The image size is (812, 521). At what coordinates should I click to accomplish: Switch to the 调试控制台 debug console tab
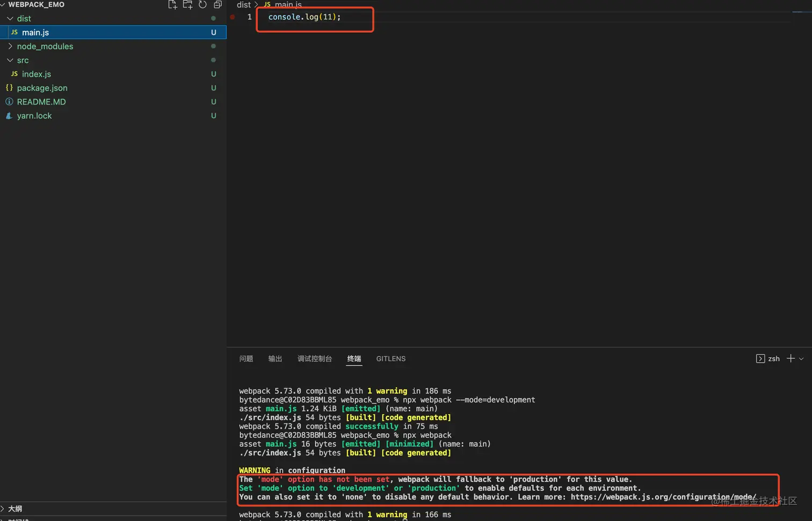[x=315, y=358]
